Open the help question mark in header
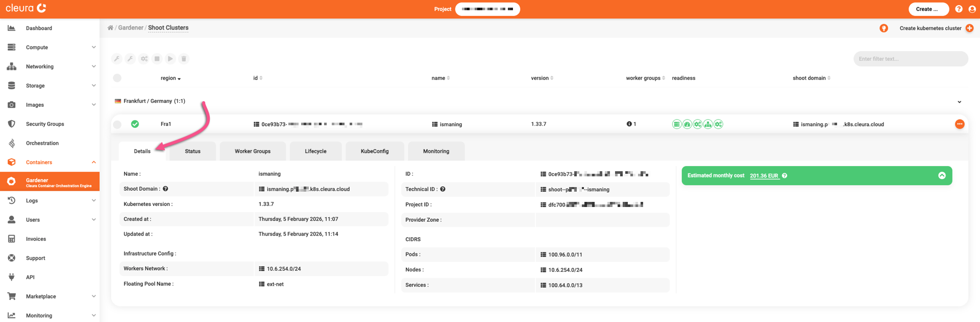 click(959, 9)
